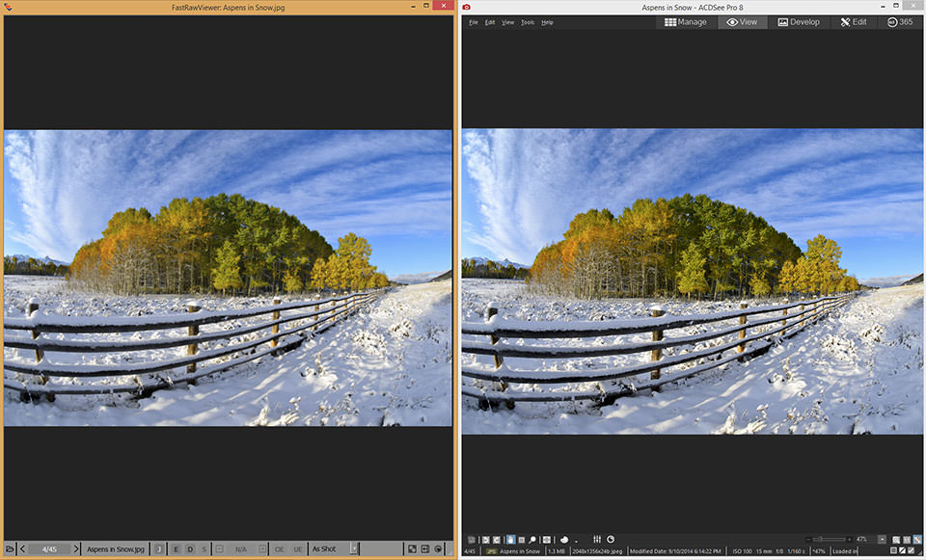Click the first status bar overlay icon in ACDSee

coord(893,551)
